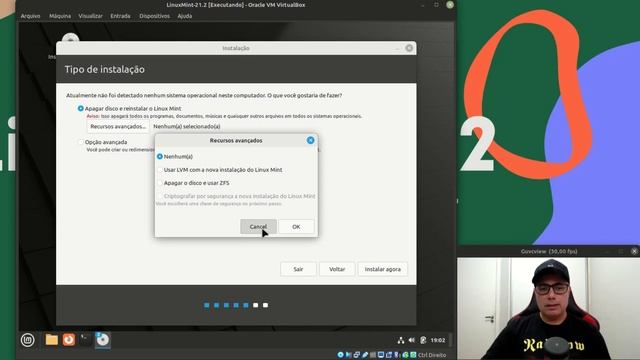Open the Ajuda menu
640x360 pixels.
pos(184,16)
